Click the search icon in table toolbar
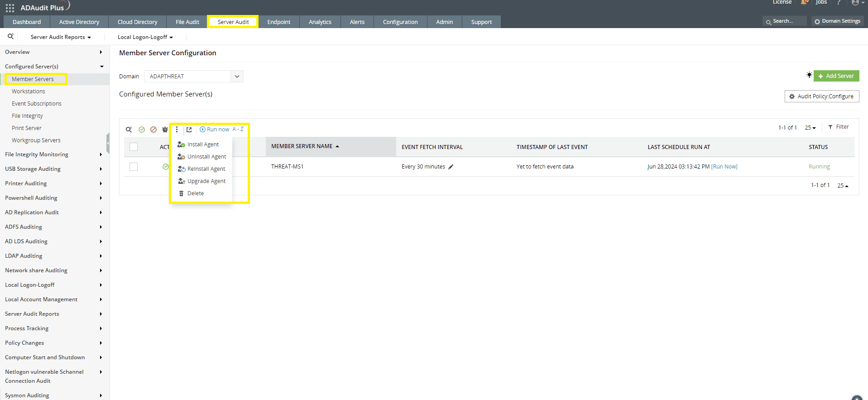Viewport: 868px width, 400px height. click(129, 130)
